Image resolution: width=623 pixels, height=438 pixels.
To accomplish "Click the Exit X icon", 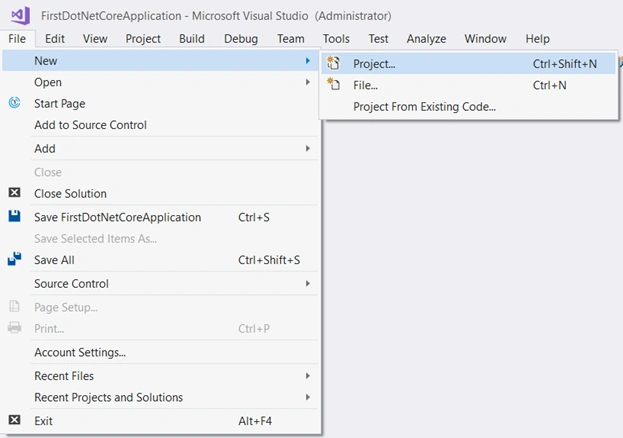I will (15, 420).
